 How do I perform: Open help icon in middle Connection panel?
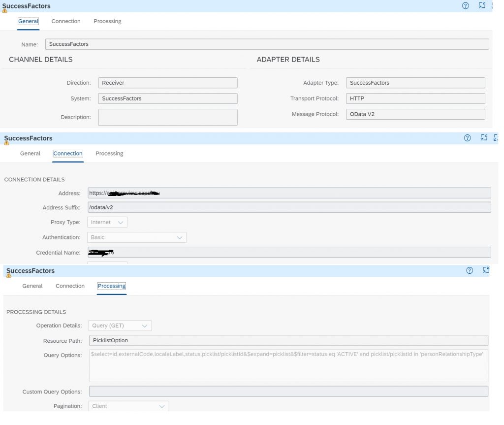click(468, 138)
